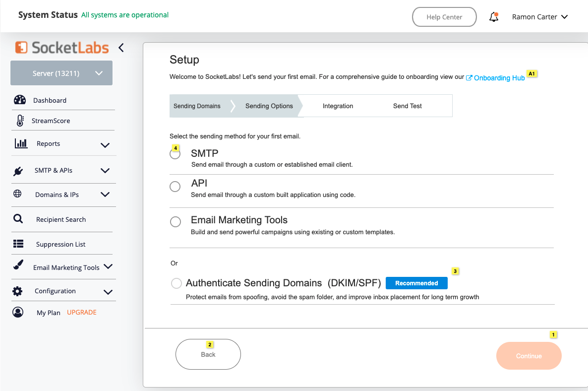Image resolution: width=588 pixels, height=391 pixels.
Task: Go to the Sending Options step
Action: [x=269, y=106]
